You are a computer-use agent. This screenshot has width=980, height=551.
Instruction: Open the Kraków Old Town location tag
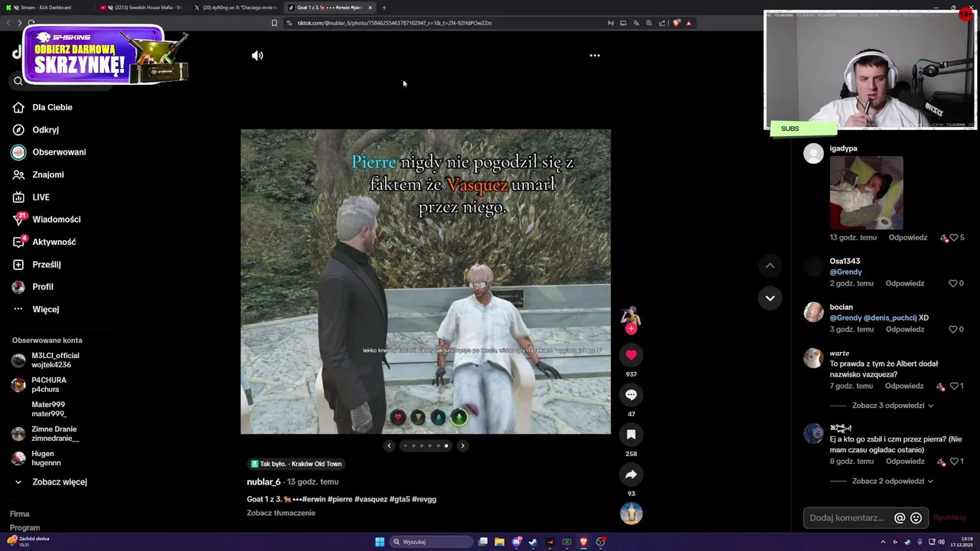pyautogui.click(x=296, y=464)
